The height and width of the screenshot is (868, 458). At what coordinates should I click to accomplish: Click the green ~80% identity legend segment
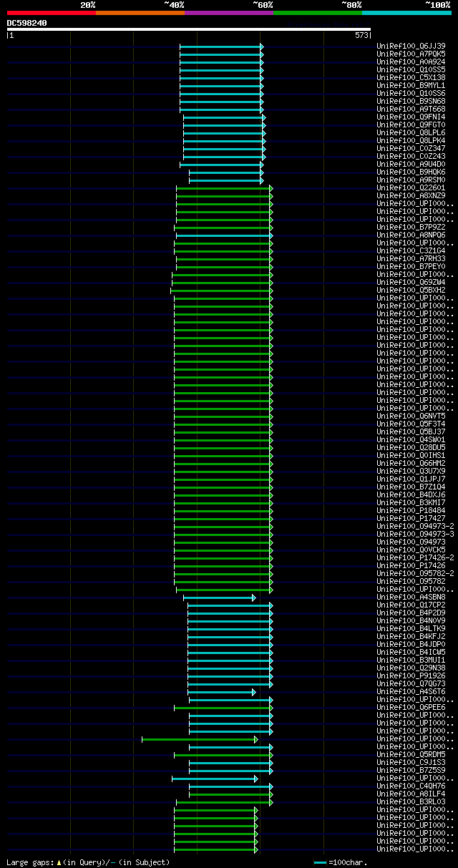click(318, 13)
